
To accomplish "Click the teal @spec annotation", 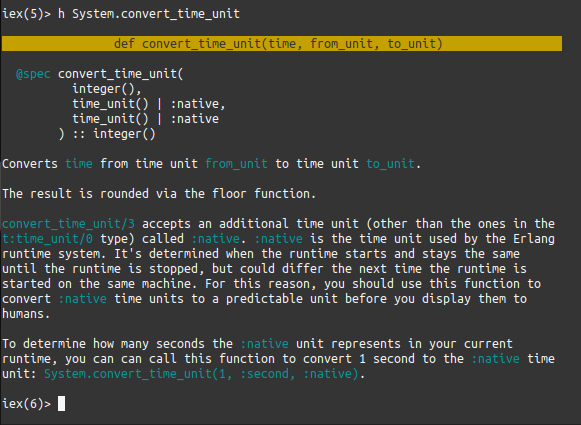I will coord(33,74).
